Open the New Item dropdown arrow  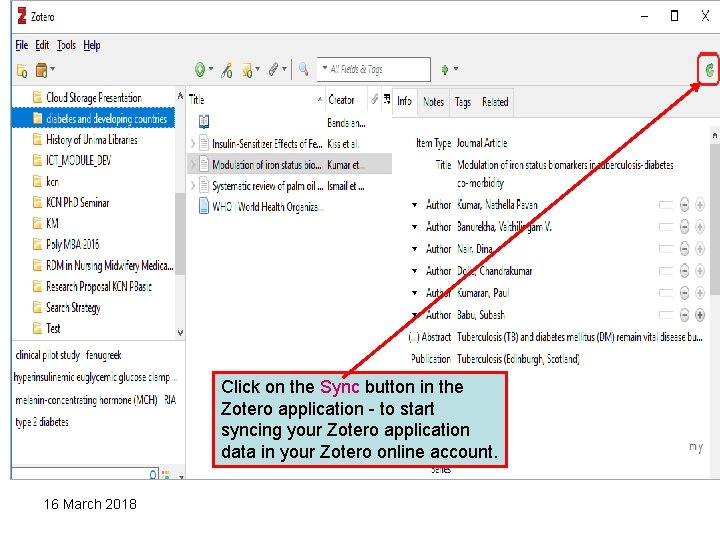(211, 69)
